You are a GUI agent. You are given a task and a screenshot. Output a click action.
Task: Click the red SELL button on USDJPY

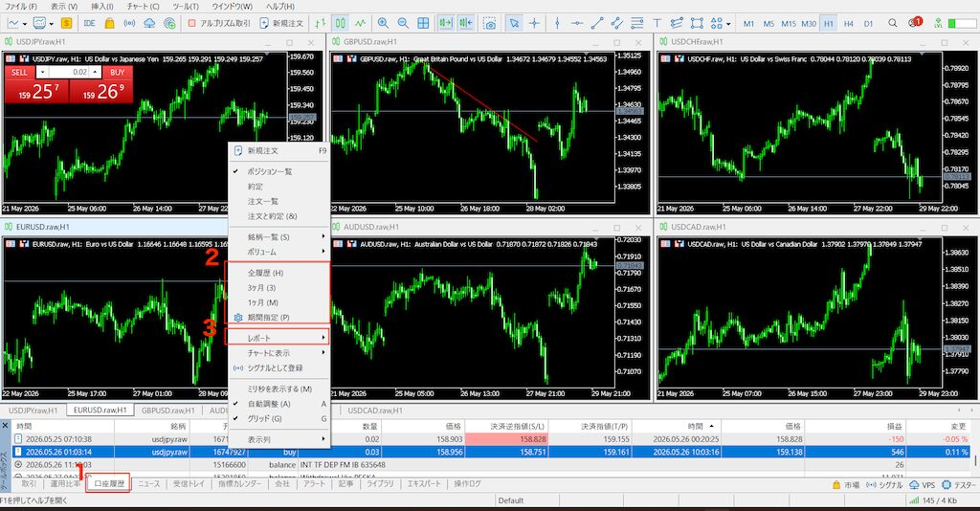point(19,73)
